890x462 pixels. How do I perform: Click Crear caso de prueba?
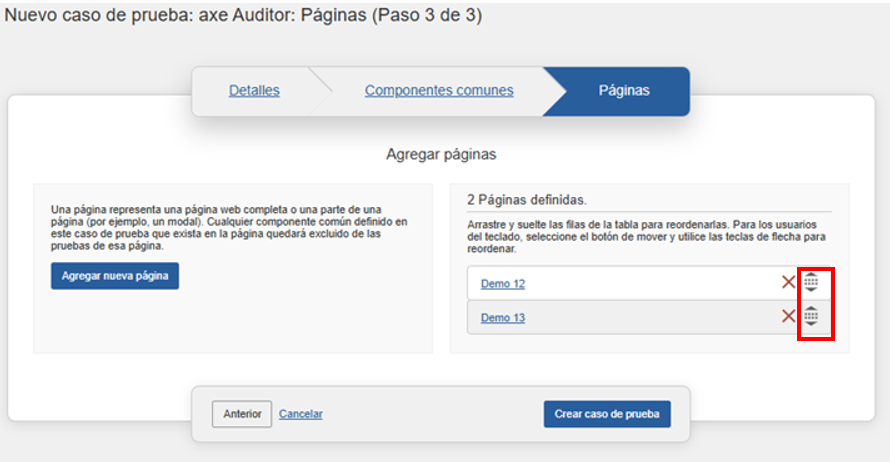(x=607, y=414)
